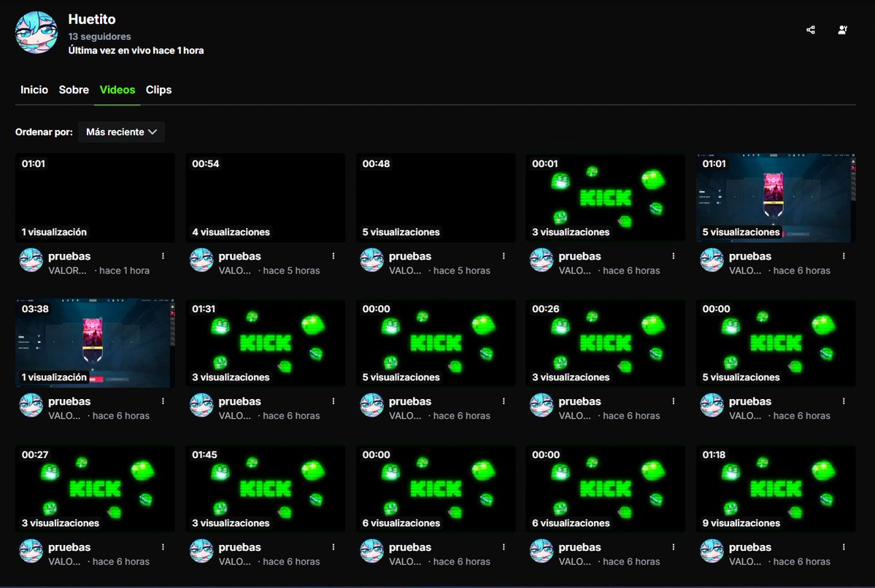Play the 00:01 Kick-logo video thumbnail
The width and height of the screenshot is (875, 588).
pos(606,198)
